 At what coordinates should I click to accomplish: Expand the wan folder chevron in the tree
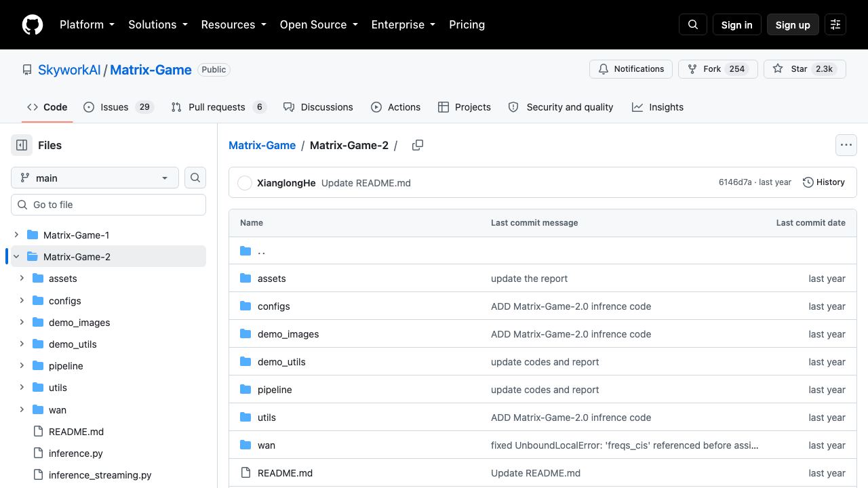[22, 409]
